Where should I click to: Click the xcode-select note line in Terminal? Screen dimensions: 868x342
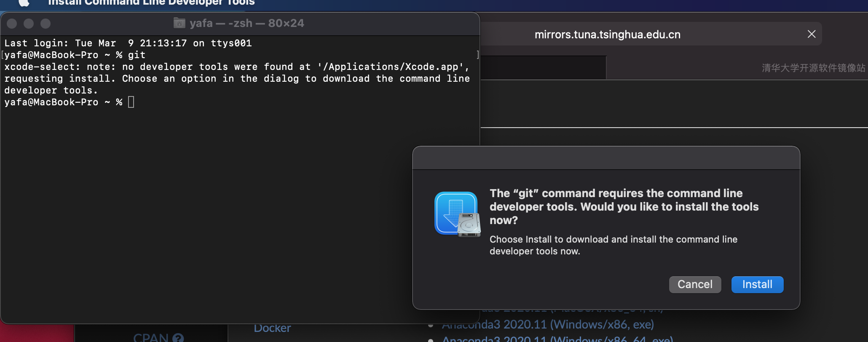pyautogui.click(x=237, y=67)
